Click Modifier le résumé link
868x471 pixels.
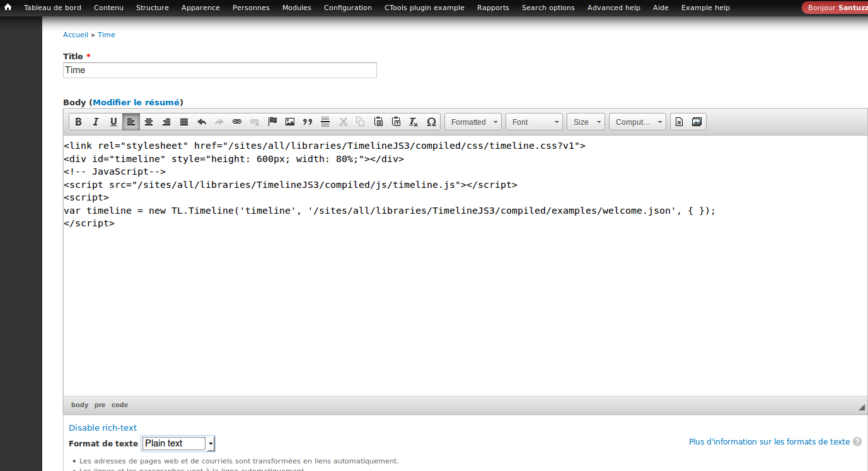[x=136, y=102]
